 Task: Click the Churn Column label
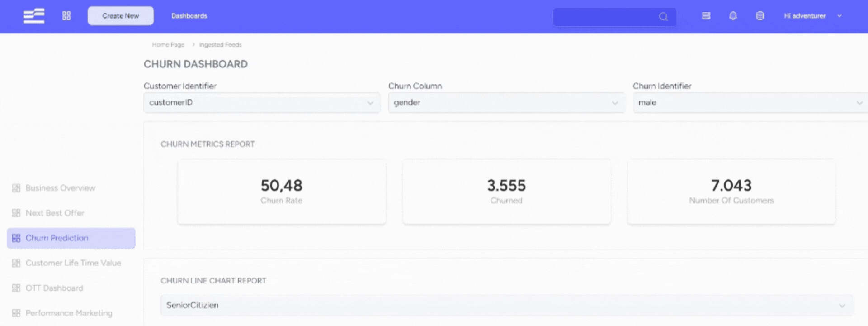(415, 86)
